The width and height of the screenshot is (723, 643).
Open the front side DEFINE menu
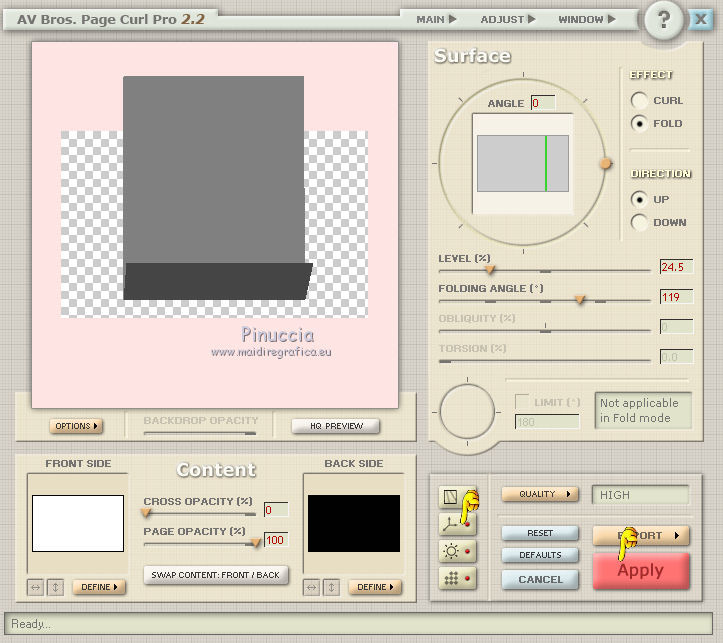click(99, 587)
